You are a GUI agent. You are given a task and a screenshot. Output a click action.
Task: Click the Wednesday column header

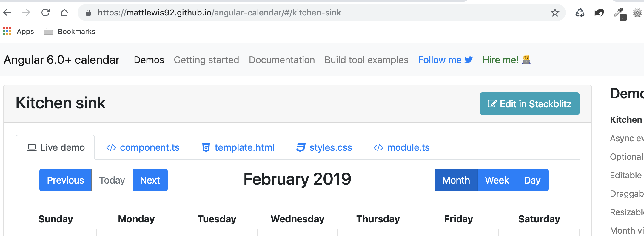[x=298, y=219]
